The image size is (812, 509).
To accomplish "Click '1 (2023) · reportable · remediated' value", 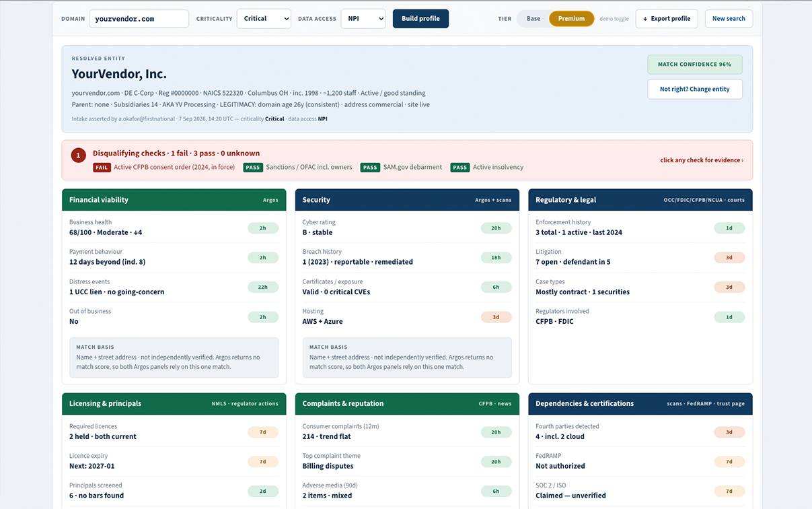I will click(358, 262).
